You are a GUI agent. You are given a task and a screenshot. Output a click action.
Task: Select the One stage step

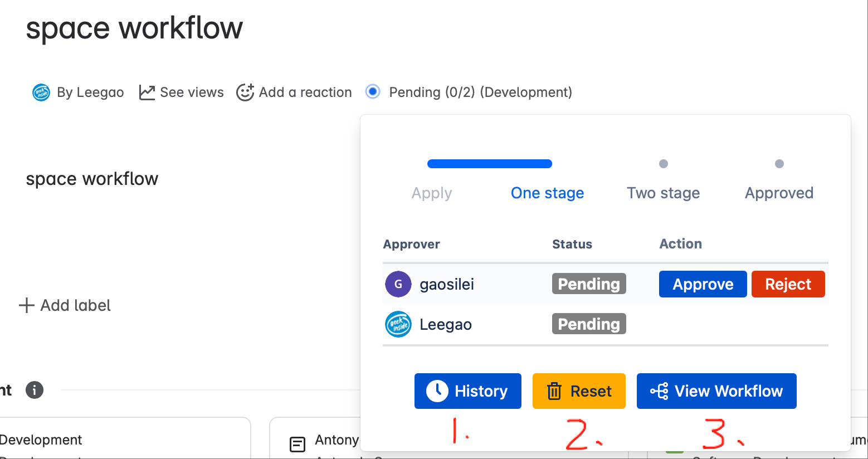pyautogui.click(x=547, y=193)
